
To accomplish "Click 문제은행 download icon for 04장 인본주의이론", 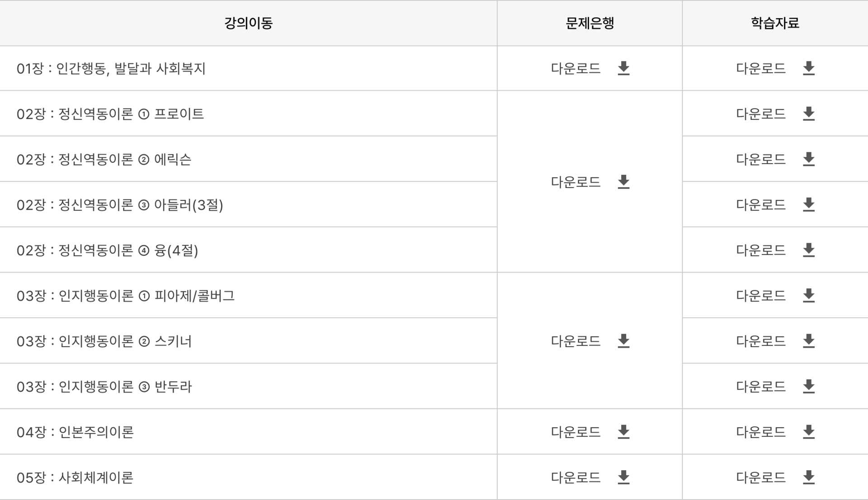I will pos(623,432).
